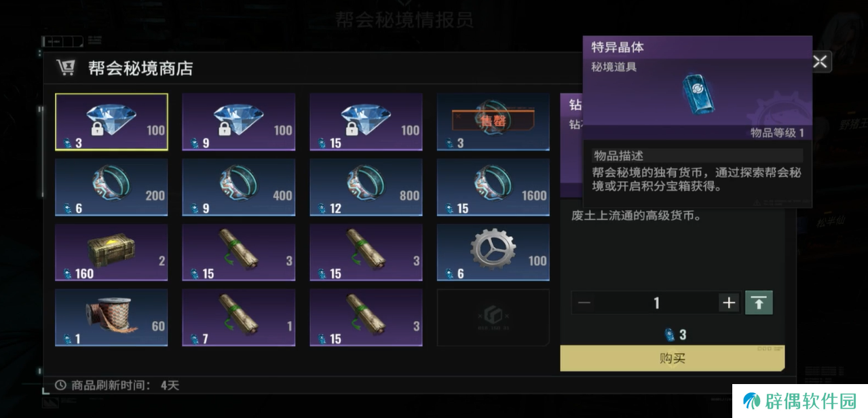Pick the ring item with quantity 1600
Viewport: 868px width, 418px height.
coord(493,187)
